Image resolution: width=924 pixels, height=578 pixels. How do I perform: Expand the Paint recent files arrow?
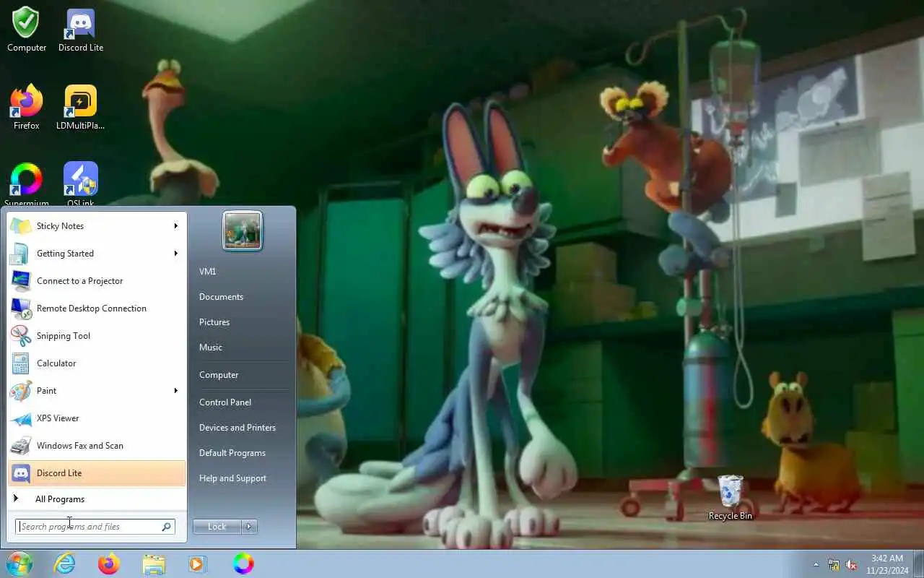175,391
